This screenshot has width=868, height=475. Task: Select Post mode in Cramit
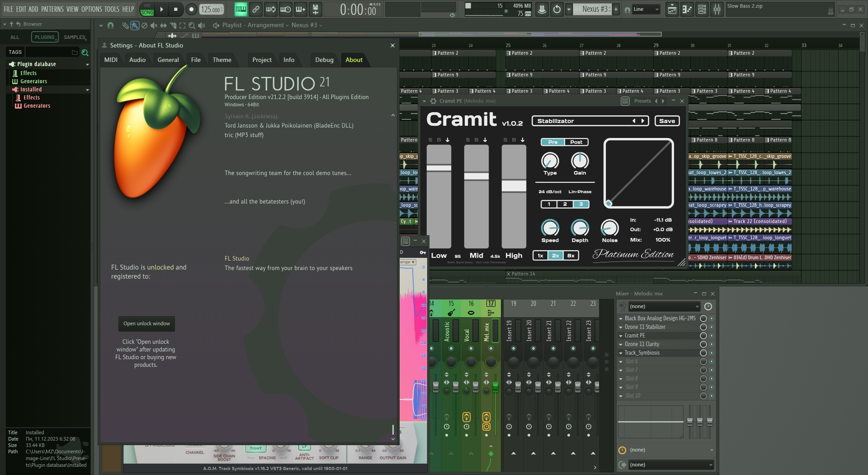point(576,142)
